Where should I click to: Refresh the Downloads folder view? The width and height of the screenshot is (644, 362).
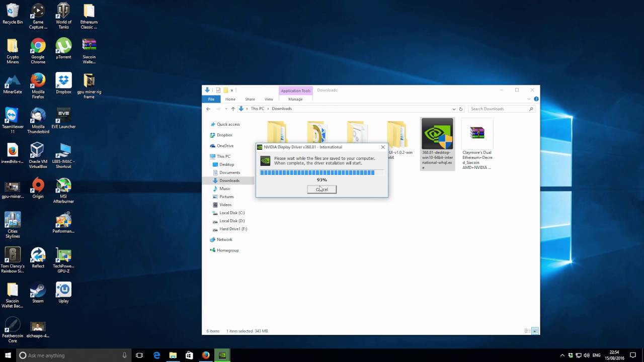pos(460,109)
